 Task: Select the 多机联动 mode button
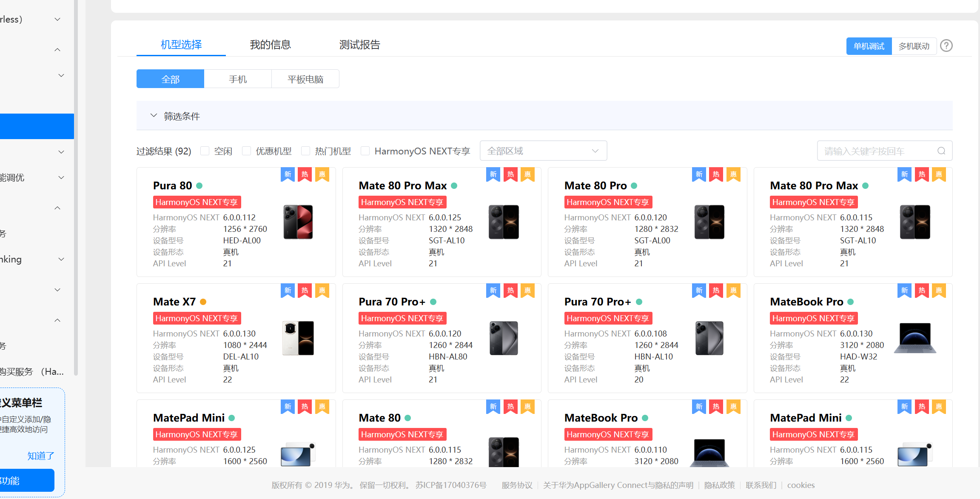[x=914, y=46]
